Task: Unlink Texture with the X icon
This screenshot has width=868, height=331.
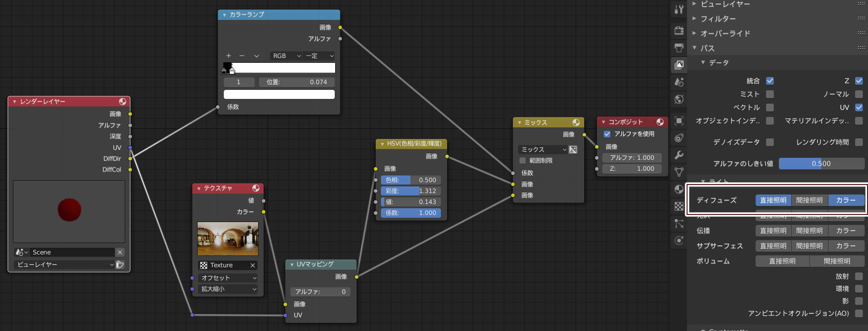Action: [252, 265]
